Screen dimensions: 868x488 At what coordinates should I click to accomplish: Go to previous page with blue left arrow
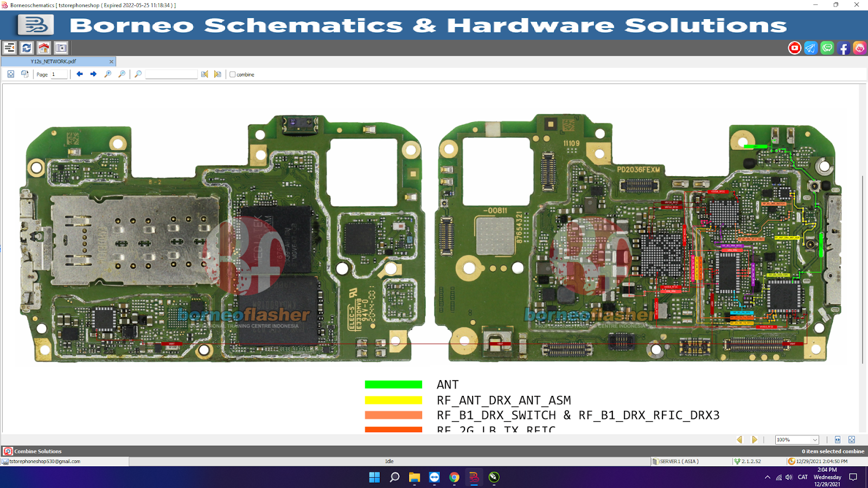(80, 74)
